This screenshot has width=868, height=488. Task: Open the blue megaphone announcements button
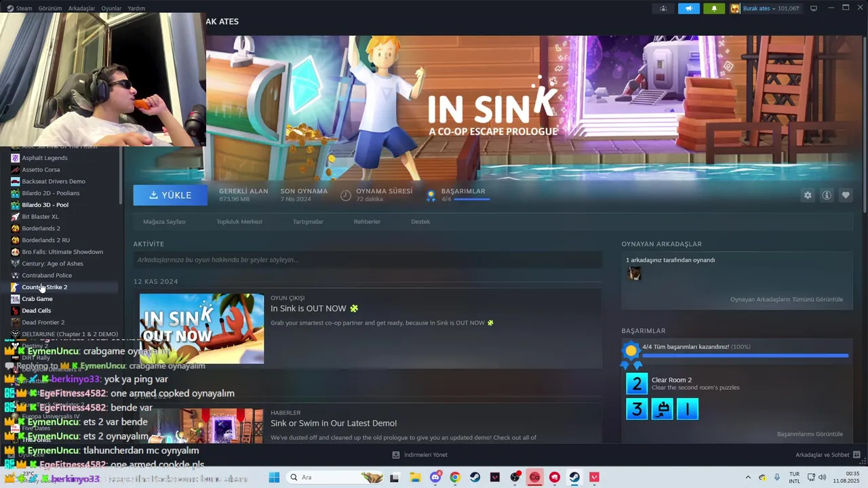pos(689,8)
